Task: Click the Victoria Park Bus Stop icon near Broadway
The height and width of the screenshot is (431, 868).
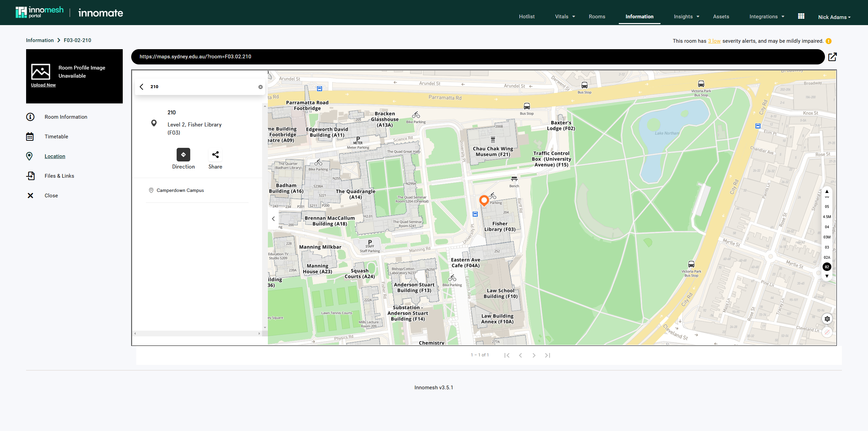Action: coord(701,84)
